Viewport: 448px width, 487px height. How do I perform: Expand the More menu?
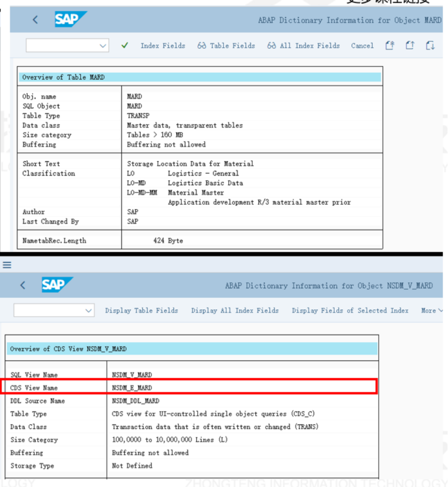click(432, 311)
